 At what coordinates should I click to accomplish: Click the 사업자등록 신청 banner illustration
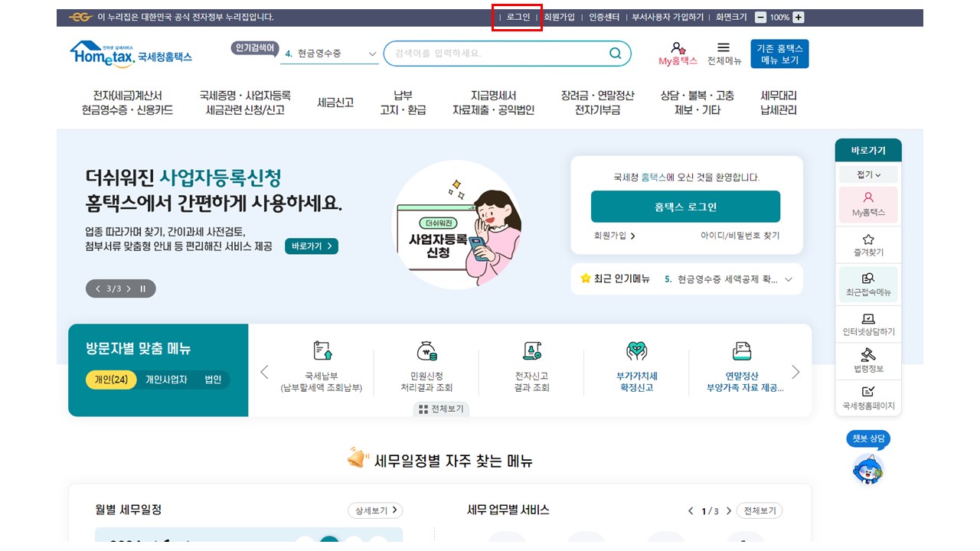[x=457, y=225]
